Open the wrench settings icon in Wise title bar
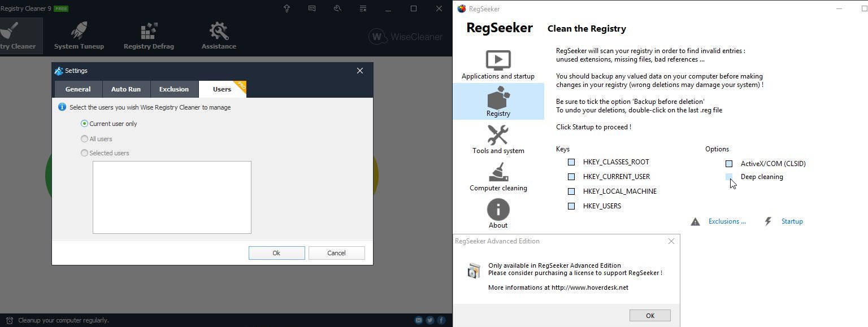868x327 pixels. click(337, 8)
